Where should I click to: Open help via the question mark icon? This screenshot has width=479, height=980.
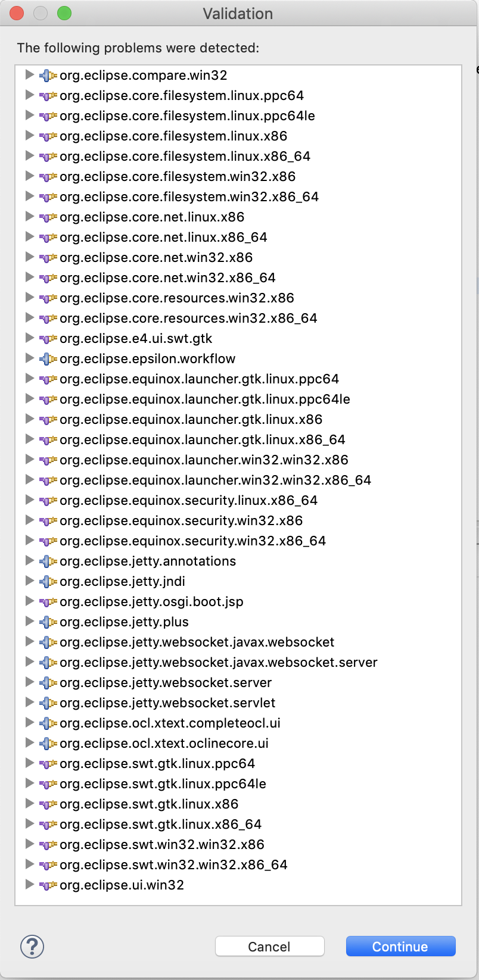pyautogui.click(x=32, y=946)
